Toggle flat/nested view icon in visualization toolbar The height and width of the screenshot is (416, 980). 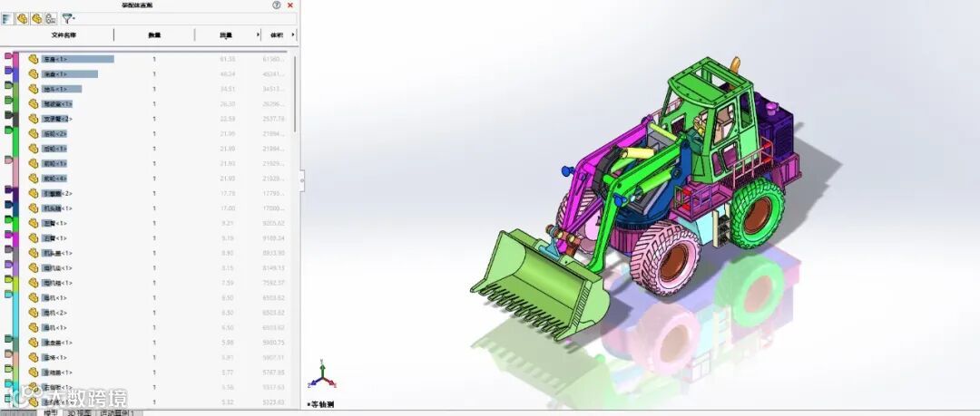click(7, 19)
